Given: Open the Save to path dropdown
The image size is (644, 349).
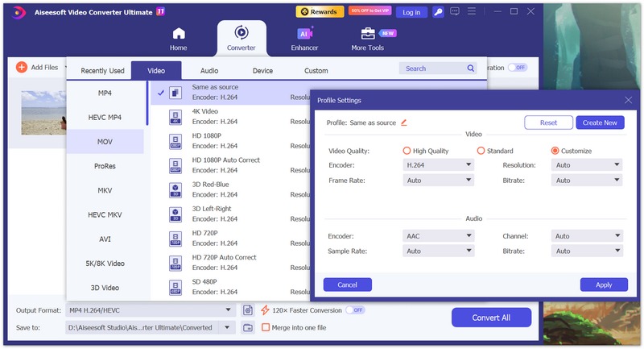Looking at the screenshot, I should point(226,327).
